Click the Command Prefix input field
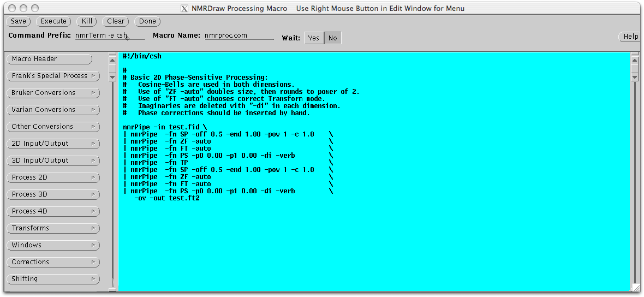 click(x=109, y=35)
